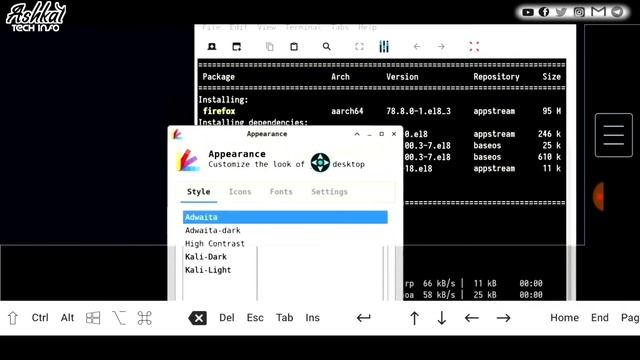Open a new terminal window from the toolbar
This screenshot has width=640, height=360.
[x=236, y=47]
